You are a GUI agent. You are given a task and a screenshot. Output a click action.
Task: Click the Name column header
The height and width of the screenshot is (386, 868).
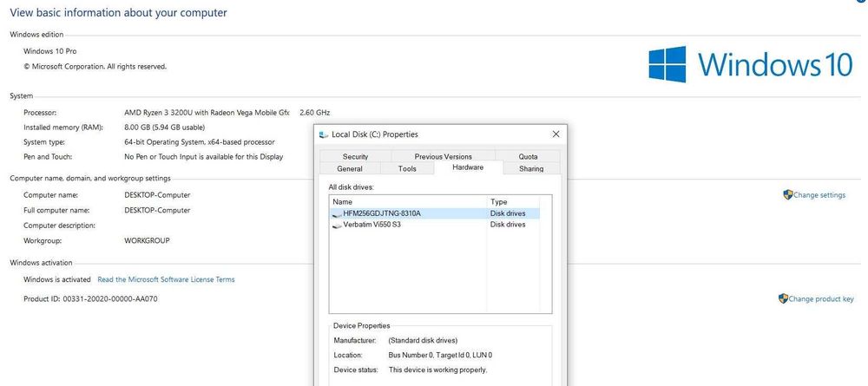(x=408, y=202)
